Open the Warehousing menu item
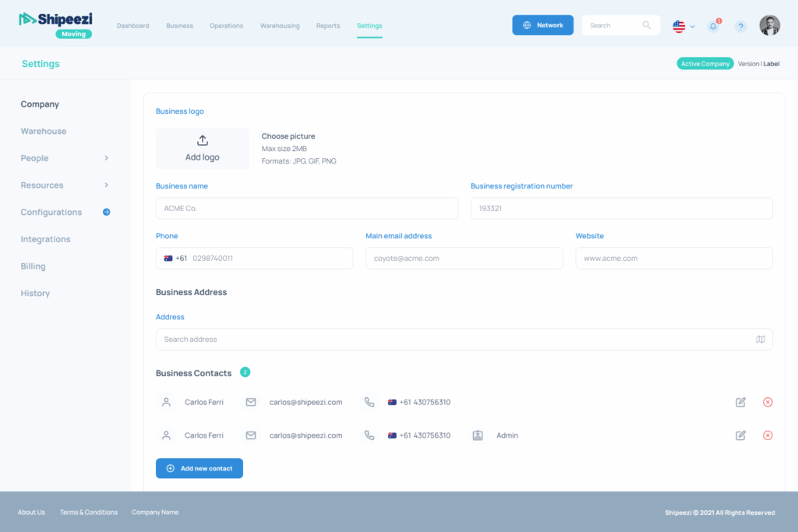 point(280,26)
